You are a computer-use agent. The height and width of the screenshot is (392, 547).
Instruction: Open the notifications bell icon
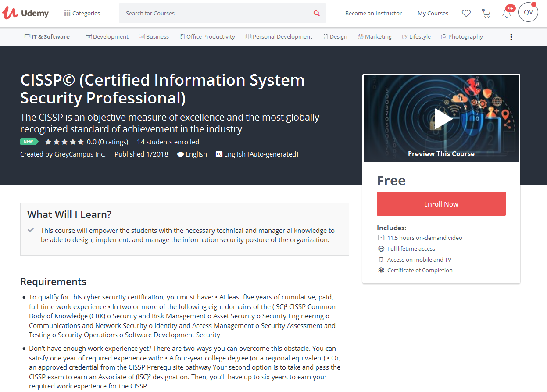507,13
